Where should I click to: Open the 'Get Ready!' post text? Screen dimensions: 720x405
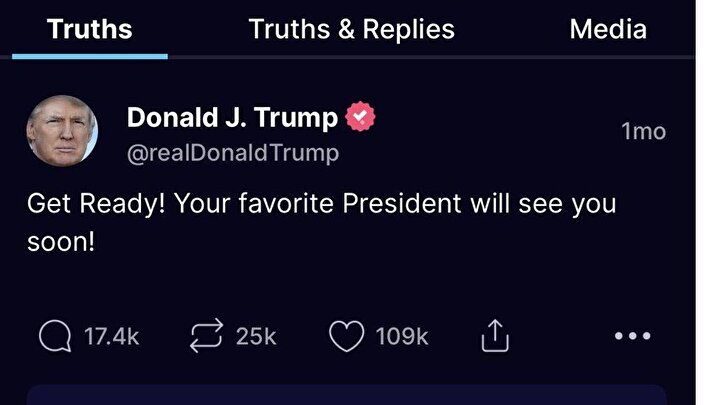coord(320,205)
